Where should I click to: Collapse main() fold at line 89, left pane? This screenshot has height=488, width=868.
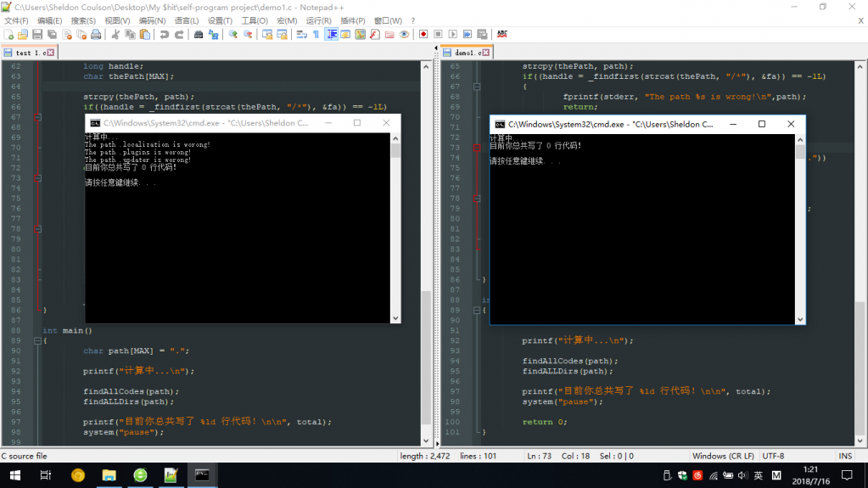click(37, 340)
